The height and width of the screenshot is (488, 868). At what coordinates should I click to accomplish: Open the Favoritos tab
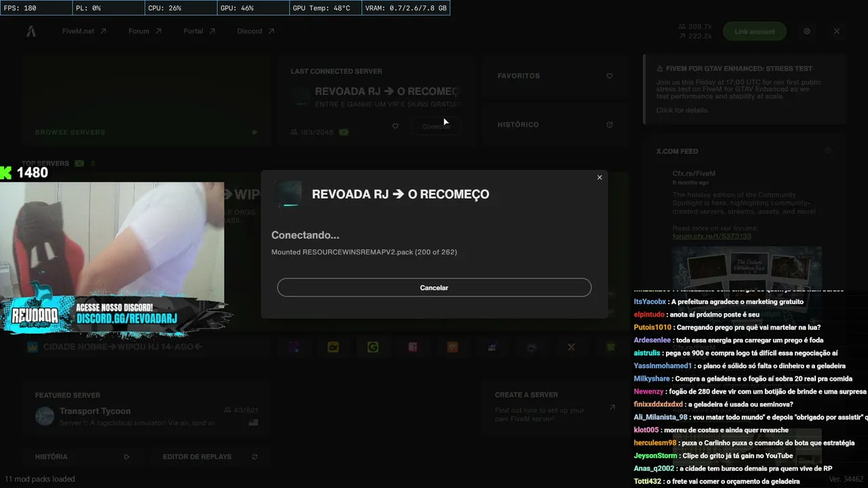pos(556,76)
